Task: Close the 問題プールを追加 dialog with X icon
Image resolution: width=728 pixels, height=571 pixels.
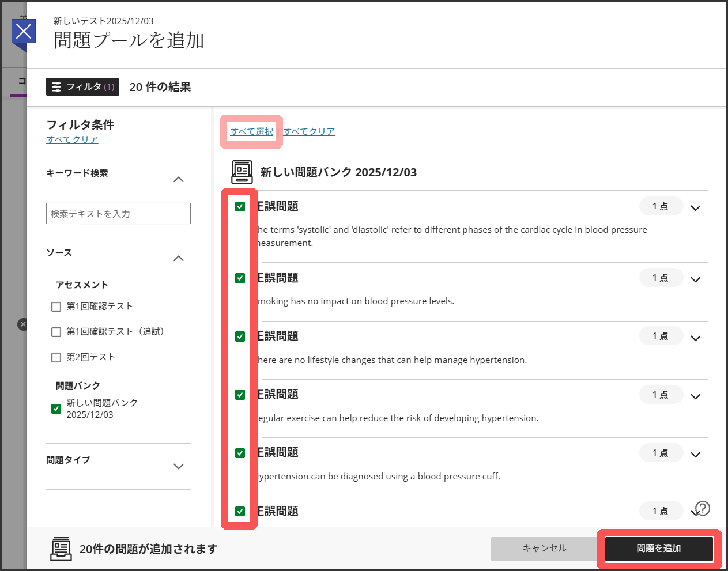Action: pos(23,32)
